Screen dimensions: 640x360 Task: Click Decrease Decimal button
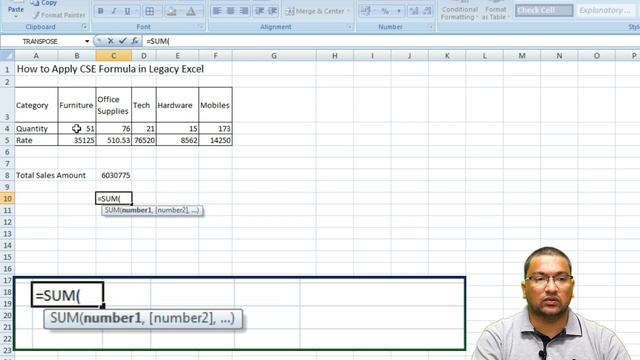[427, 11]
